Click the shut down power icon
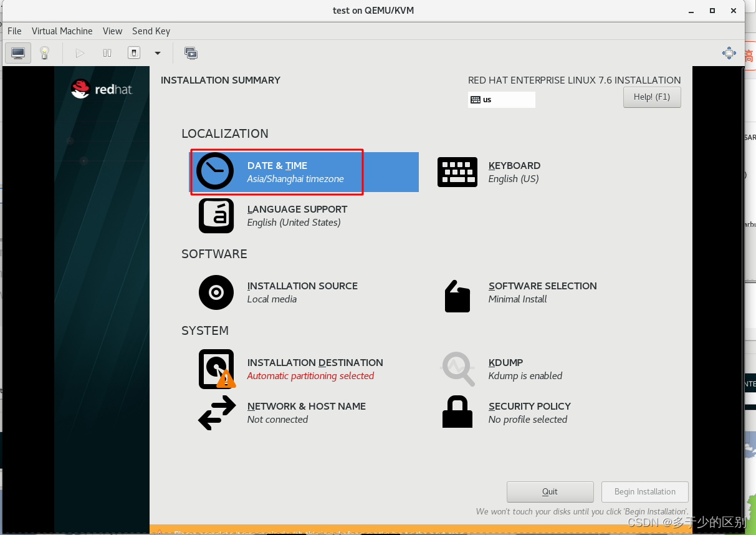Viewport: 756px width, 535px height. [x=134, y=53]
